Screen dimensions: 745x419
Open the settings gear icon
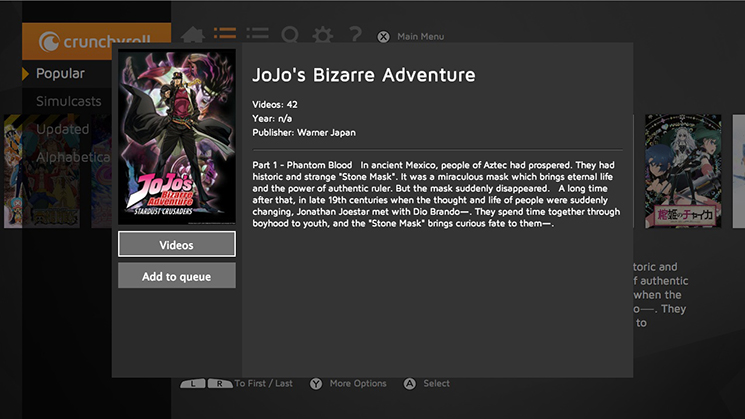click(322, 36)
